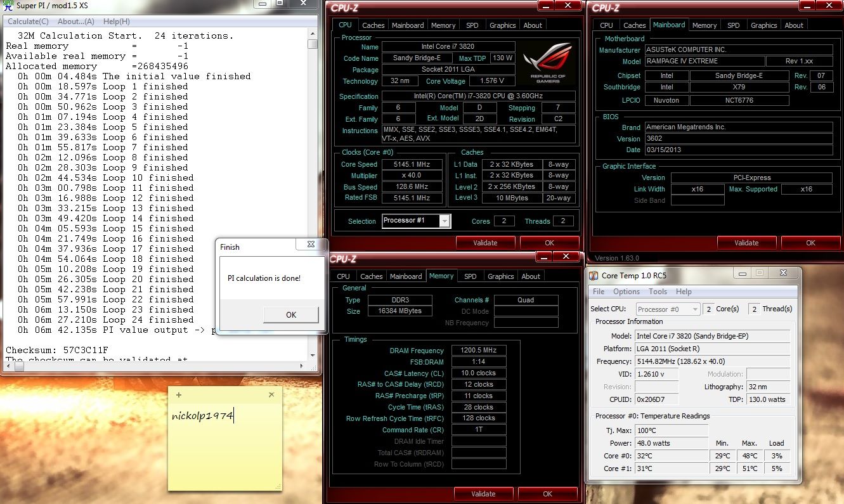This screenshot has height=504, width=844.
Task: Click the Core Temp thermometer icon in title bar
Action: (594, 276)
